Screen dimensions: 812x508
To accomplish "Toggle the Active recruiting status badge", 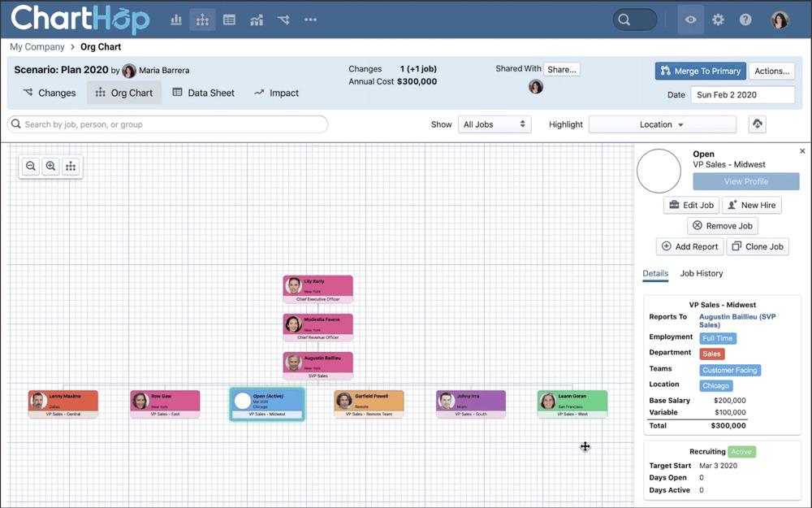I will [741, 451].
